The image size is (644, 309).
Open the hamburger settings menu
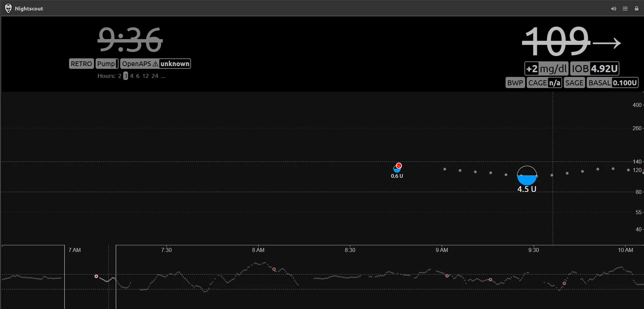(x=625, y=9)
